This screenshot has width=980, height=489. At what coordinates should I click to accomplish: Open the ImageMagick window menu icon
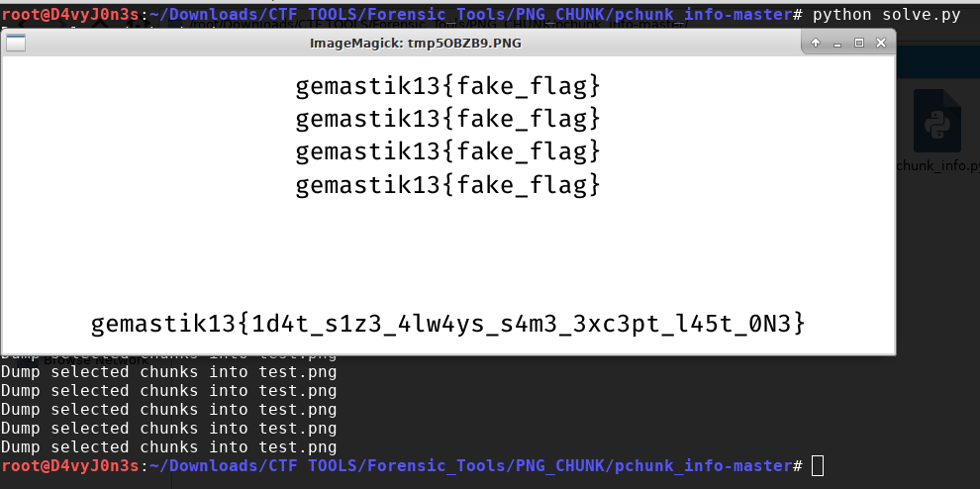coord(16,43)
